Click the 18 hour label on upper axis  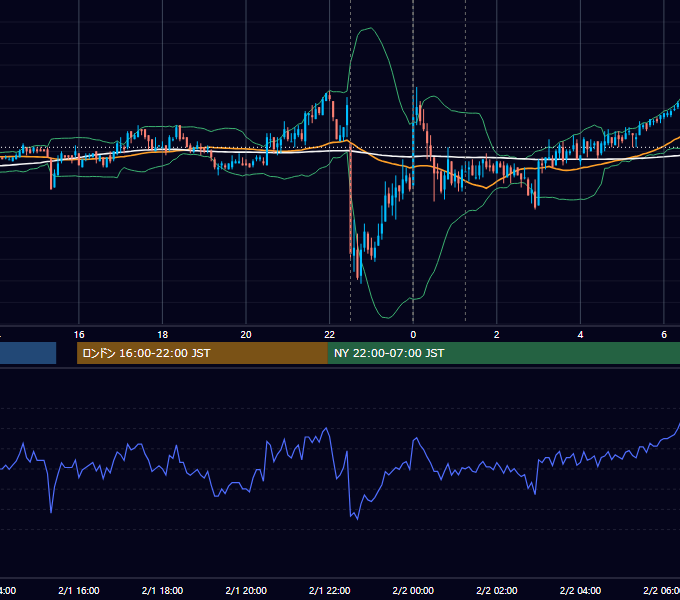(163, 335)
